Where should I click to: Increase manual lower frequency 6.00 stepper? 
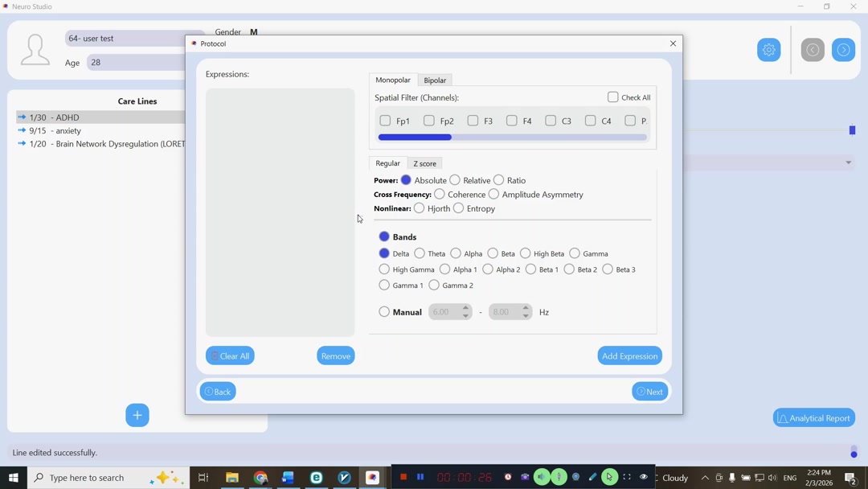[465, 308]
